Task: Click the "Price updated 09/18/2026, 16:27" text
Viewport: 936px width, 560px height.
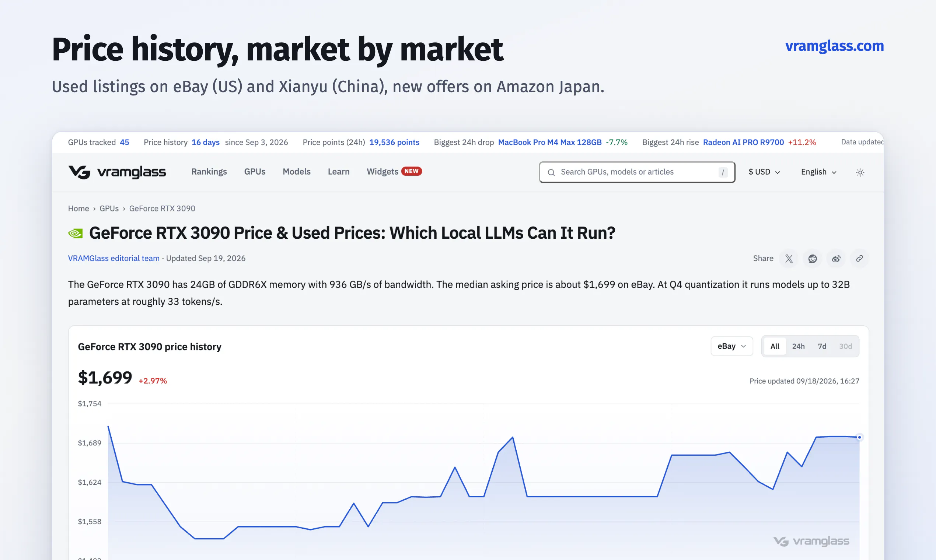Action: pyautogui.click(x=804, y=381)
